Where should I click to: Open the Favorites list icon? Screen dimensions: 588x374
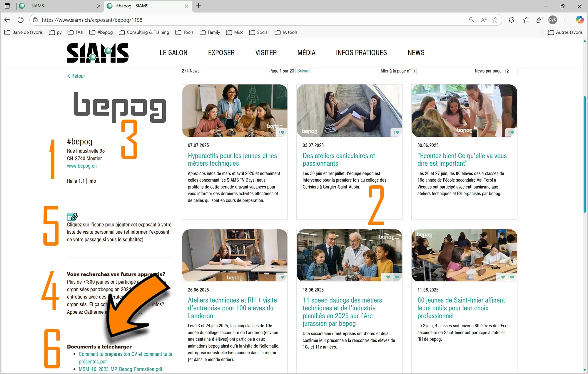(526, 20)
